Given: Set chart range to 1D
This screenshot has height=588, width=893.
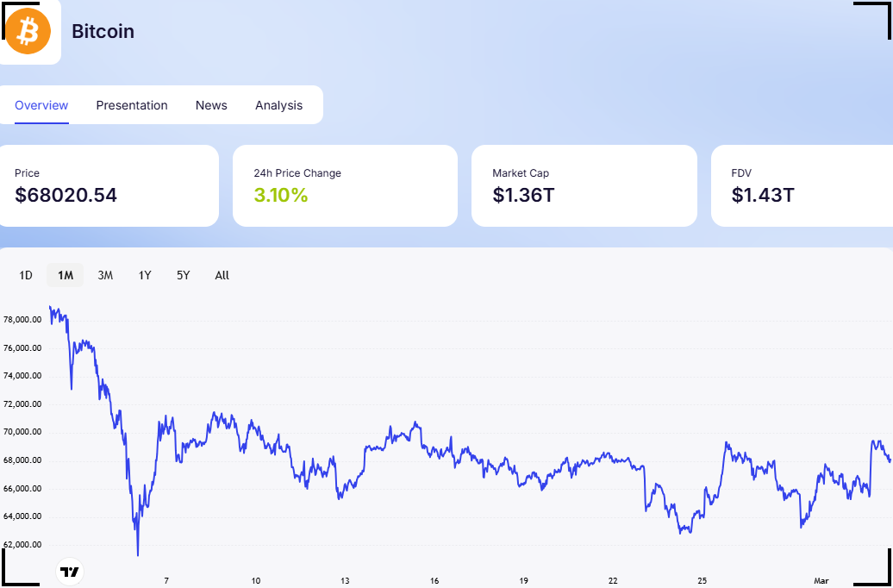Looking at the screenshot, I should pyautogui.click(x=26, y=275).
